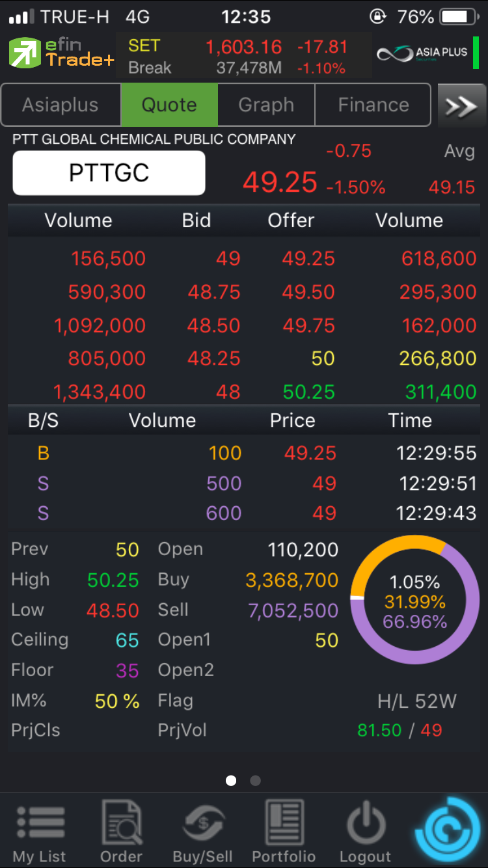Select first page dot indicator
The image size is (488, 868).
231,780
